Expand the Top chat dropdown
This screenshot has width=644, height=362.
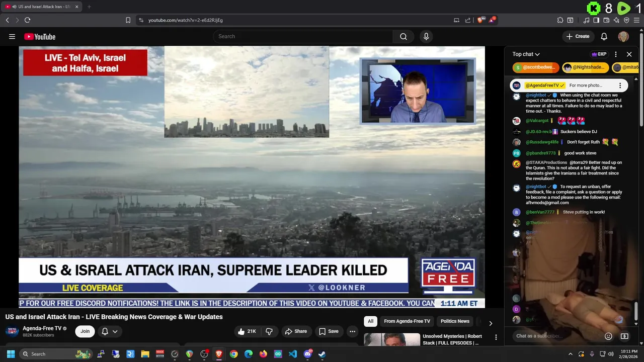pyautogui.click(x=526, y=54)
